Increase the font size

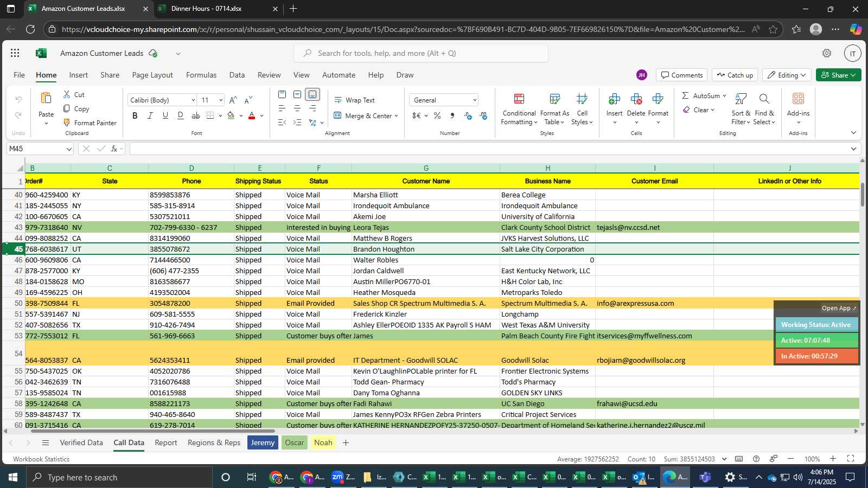tap(233, 100)
